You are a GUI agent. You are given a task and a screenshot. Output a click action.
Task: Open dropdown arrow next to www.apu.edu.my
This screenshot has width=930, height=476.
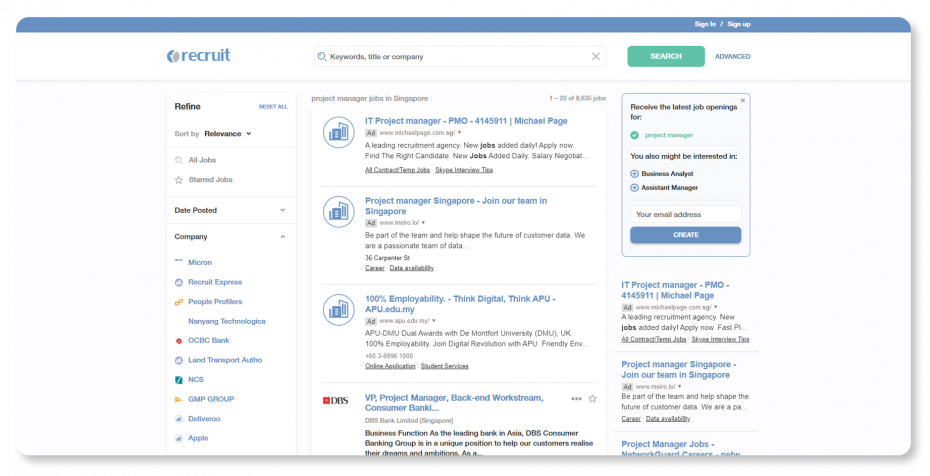pyautogui.click(x=434, y=321)
